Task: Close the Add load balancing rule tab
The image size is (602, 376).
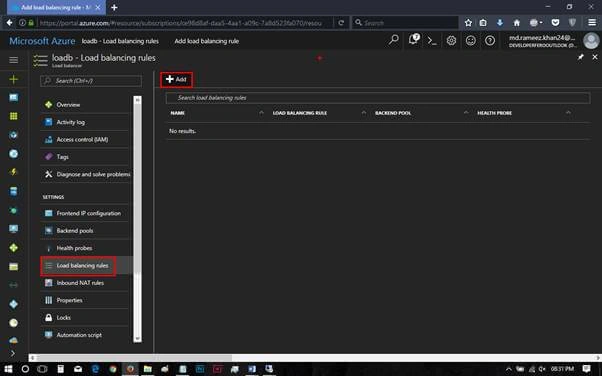Action: point(98,7)
